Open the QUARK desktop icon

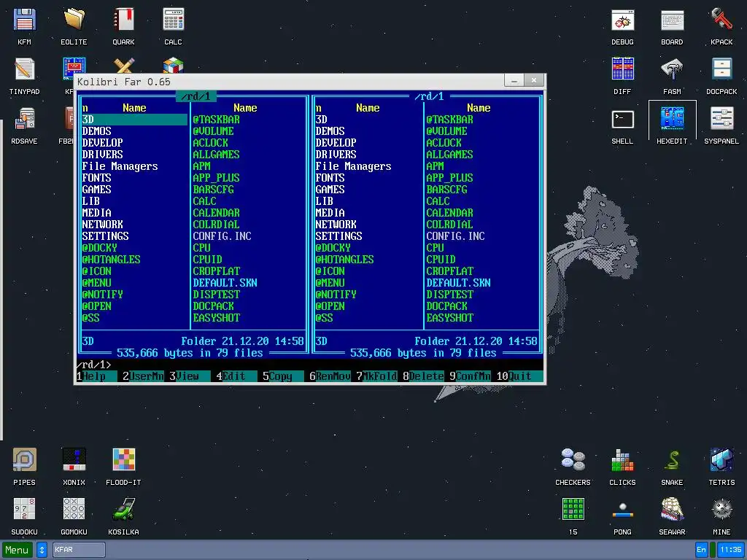click(123, 26)
